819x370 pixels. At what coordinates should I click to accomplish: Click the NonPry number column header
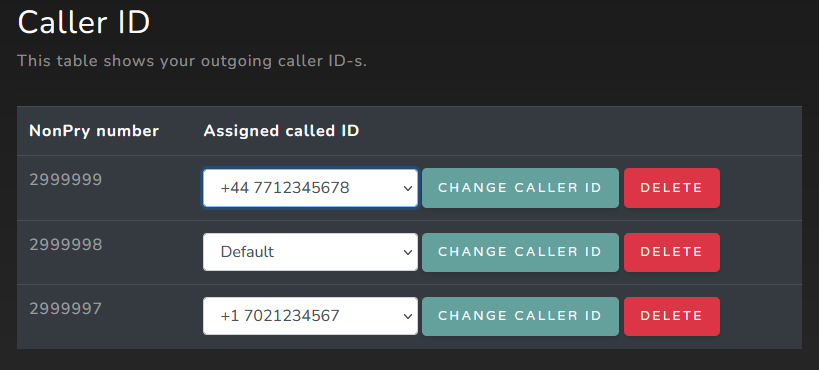click(94, 131)
